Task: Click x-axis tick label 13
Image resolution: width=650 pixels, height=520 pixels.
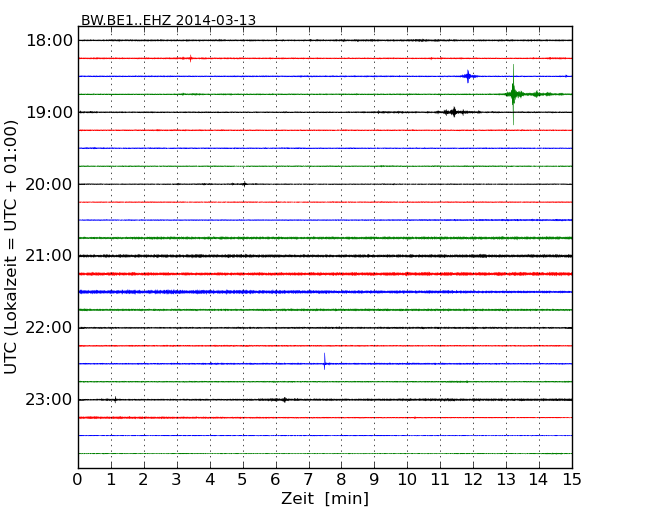Action: (x=506, y=479)
